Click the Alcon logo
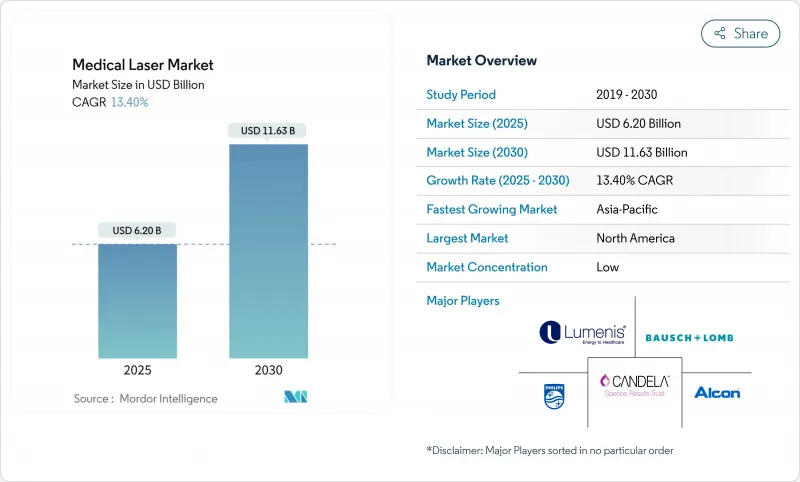The width and height of the screenshot is (800, 482). (716, 392)
